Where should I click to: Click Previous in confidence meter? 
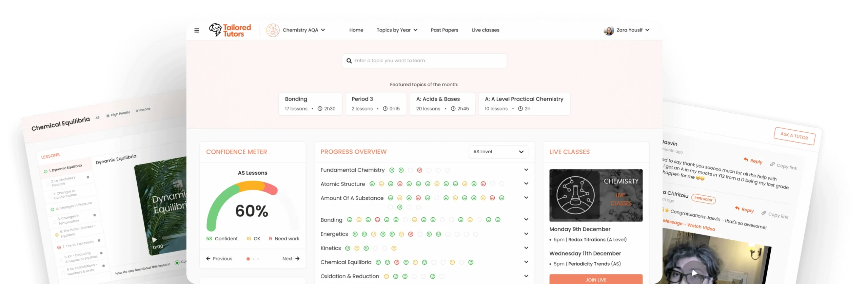[219, 259]
